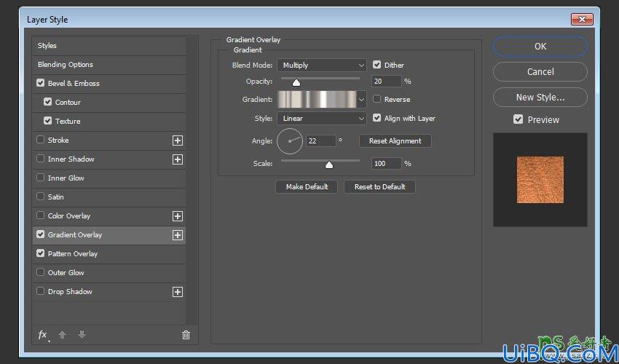Click the Opacity slider handle
Image resolution: width=619 pixels, height=364 pixels.
click(296, 82)
